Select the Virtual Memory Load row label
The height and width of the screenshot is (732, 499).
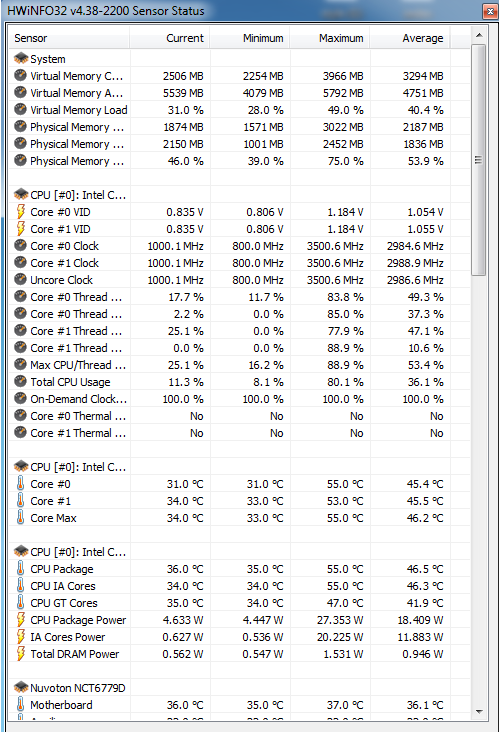[78, 110]
